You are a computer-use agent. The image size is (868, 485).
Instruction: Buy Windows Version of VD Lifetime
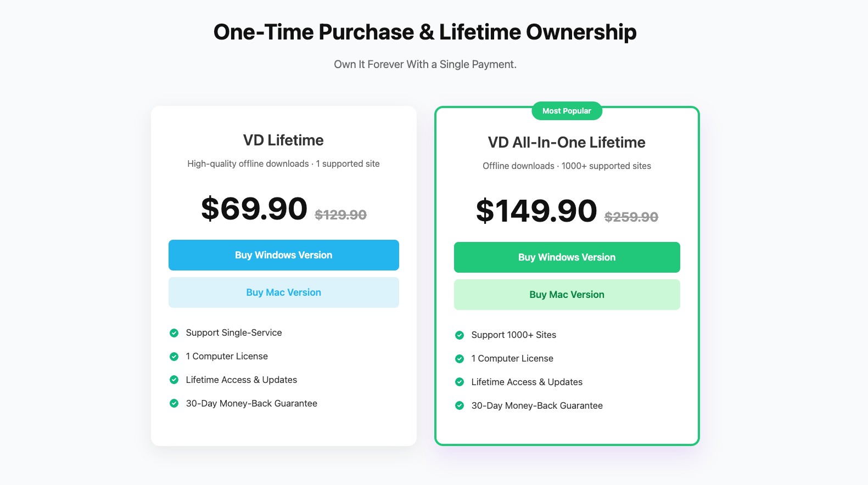[283, 255]
